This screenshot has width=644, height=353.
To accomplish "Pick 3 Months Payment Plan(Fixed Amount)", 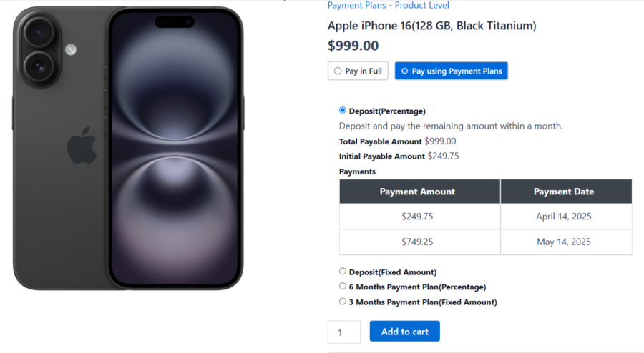I will [x=343, y=302].
